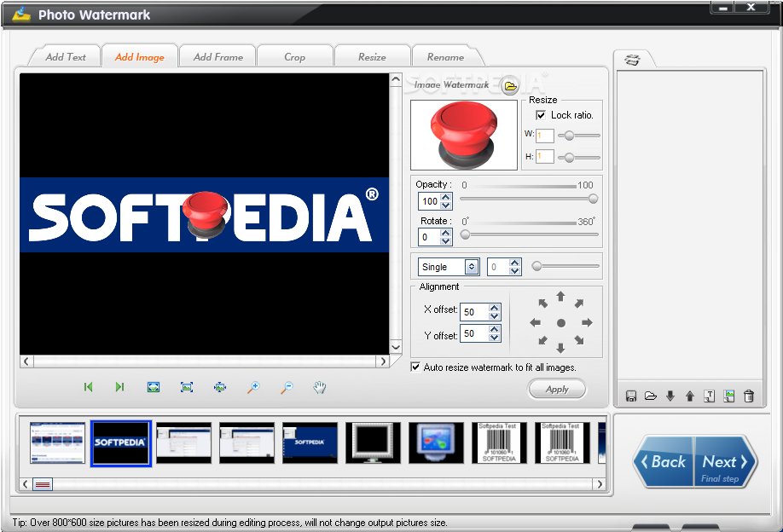Delete layer with trash can icon
The image size is (783, 532).
pos(749,396)
